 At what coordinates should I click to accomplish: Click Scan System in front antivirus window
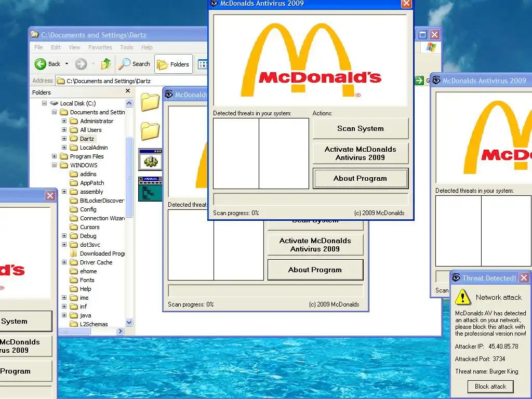point(361,129)
